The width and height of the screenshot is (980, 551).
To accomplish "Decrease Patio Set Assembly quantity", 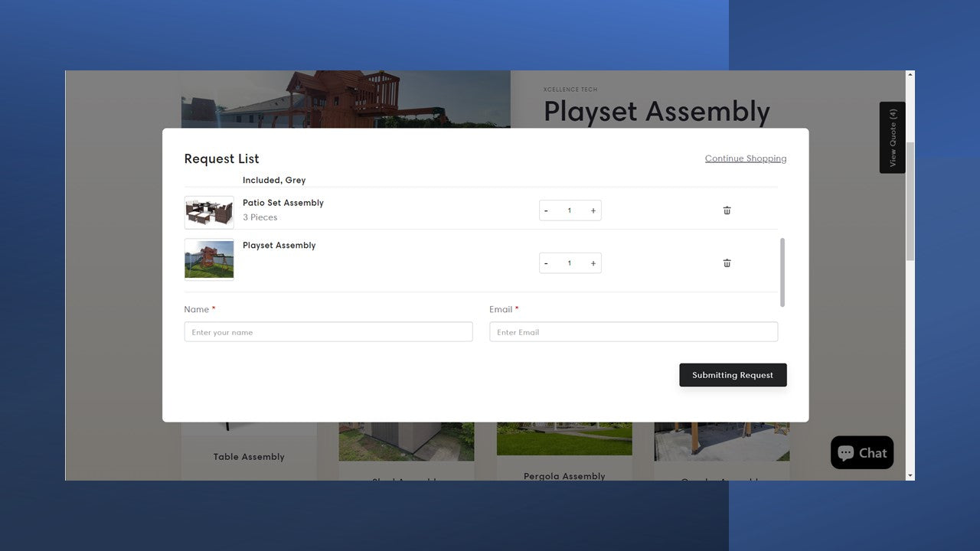I will coord(546,210).
